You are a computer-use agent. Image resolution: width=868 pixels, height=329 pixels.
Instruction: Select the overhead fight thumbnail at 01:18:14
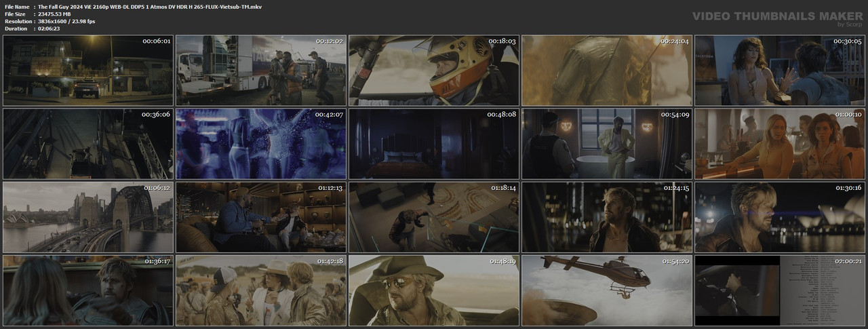point(433,217)
